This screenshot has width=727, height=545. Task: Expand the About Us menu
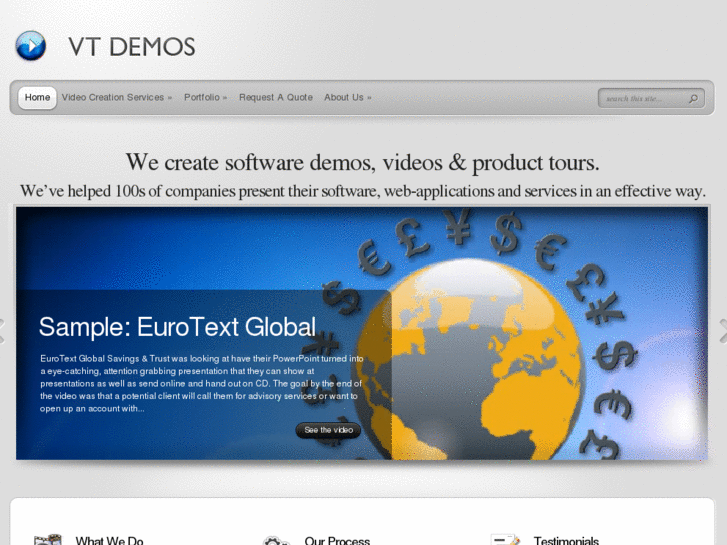click(x=348, y=97)
